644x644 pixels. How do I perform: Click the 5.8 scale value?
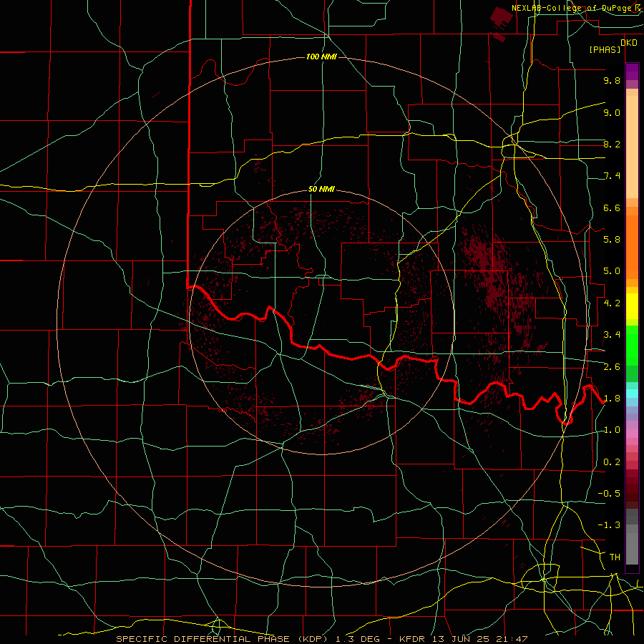[612, 240]
